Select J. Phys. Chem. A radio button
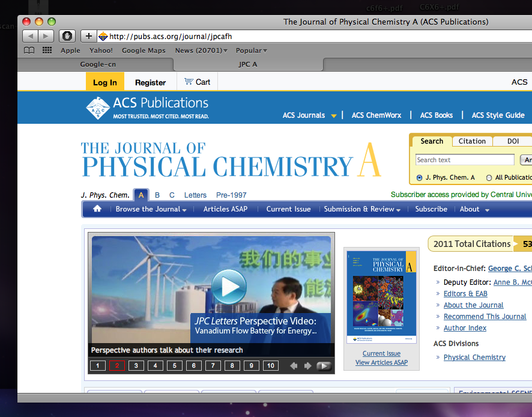Screen dimensions: 532x417 pos(420,178)
